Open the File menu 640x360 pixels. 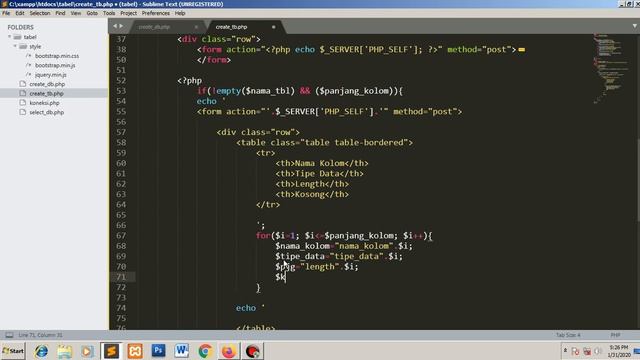point(6,13)
